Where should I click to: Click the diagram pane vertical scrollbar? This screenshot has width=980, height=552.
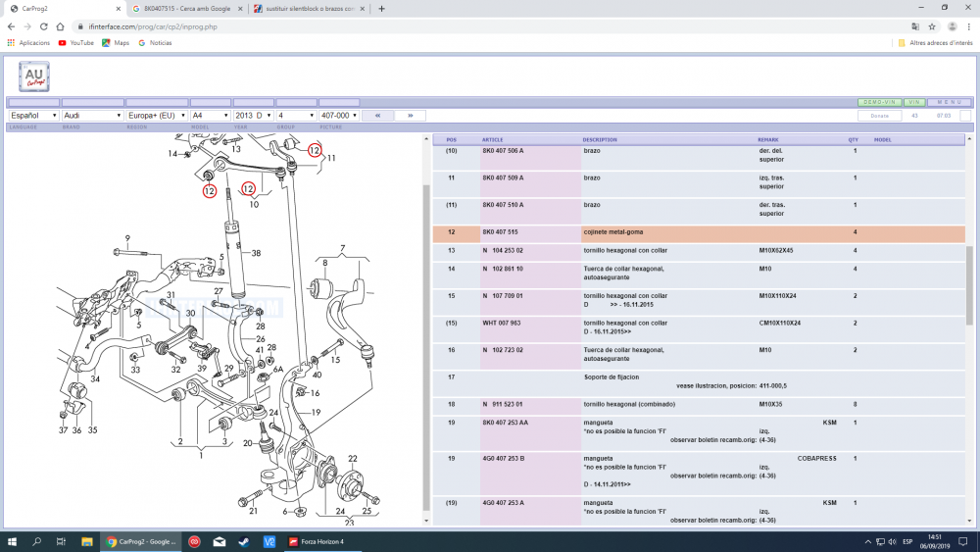[x=426, y=348]
